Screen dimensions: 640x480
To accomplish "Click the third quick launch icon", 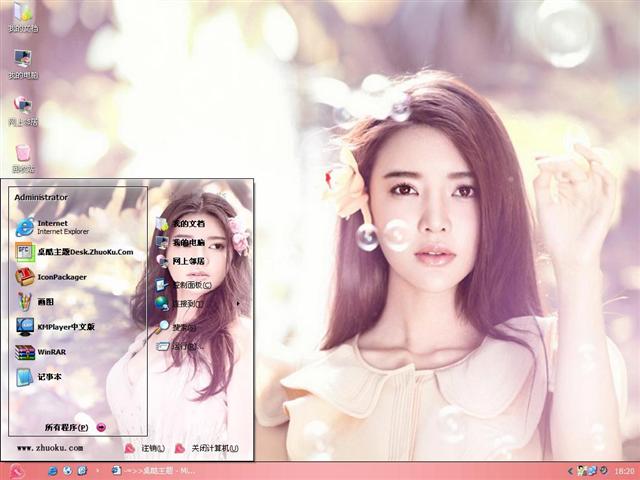I will (x=82, y=471).
